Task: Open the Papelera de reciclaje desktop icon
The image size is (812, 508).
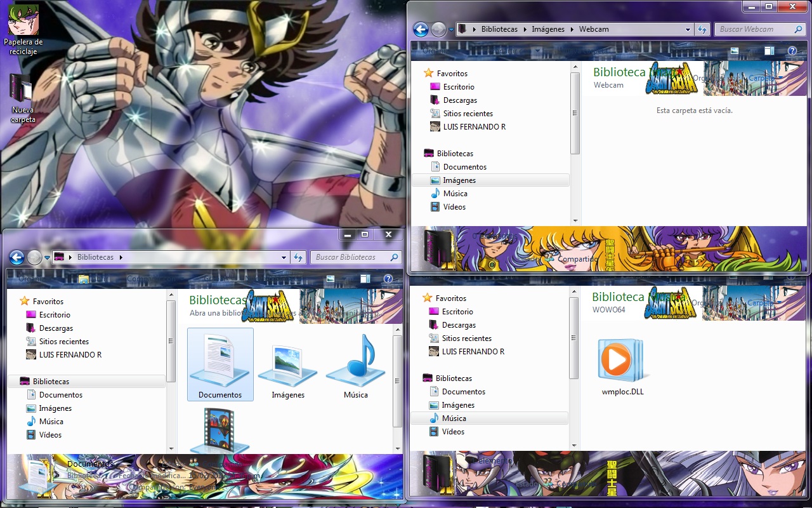Action: 23,29
